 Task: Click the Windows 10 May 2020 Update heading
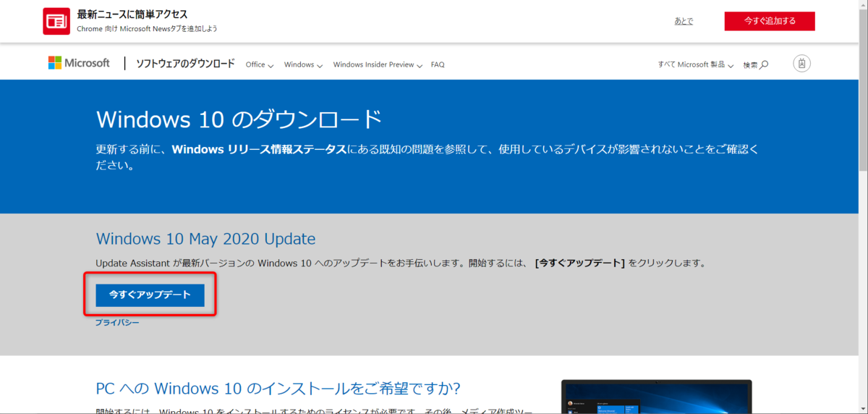point(205,239)
